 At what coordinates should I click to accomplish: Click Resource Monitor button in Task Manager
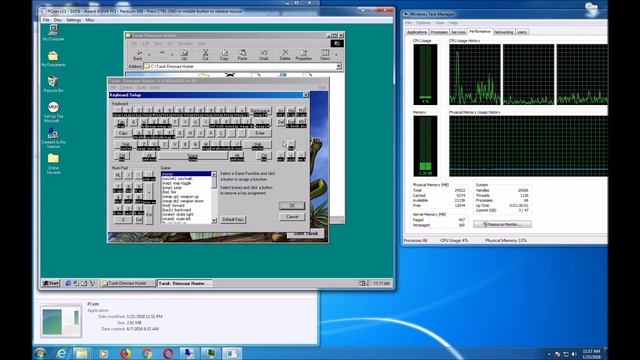pyautogui.click(x=502, y=224)
